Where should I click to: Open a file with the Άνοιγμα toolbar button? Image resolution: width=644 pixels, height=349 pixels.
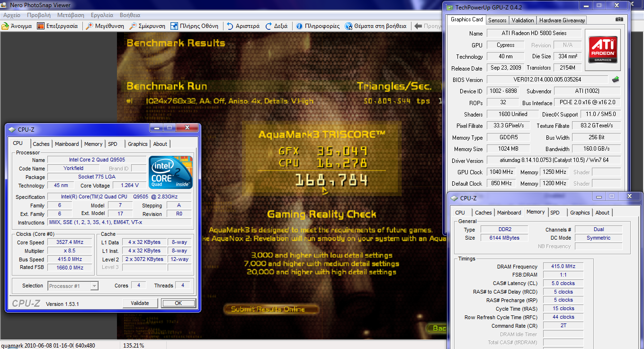(x=17, y=26)
